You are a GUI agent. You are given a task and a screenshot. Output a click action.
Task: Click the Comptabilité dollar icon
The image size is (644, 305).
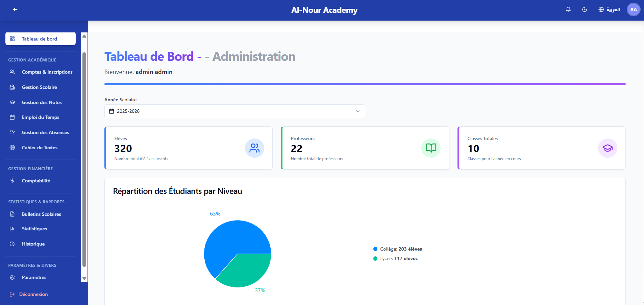pos(12,181)
